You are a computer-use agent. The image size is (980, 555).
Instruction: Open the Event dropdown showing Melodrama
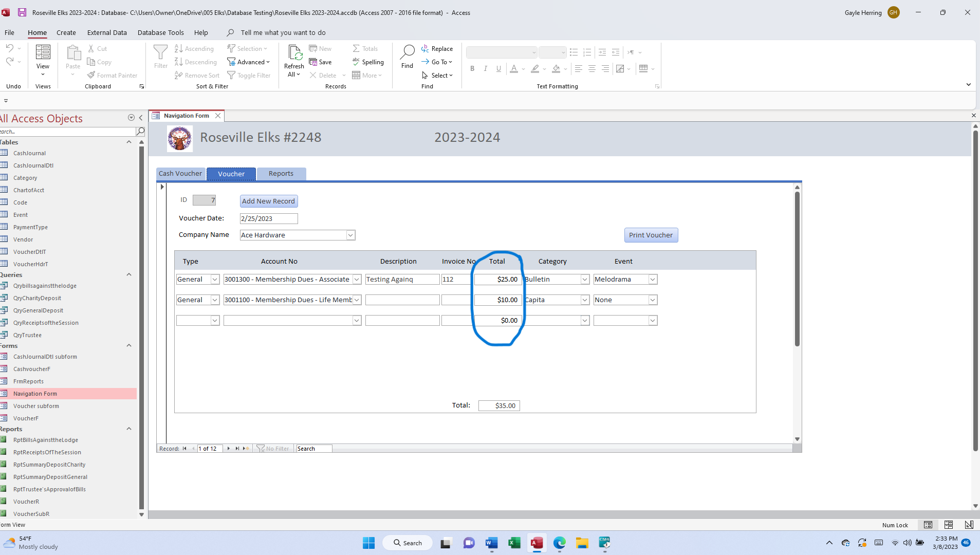click(652, 279)
